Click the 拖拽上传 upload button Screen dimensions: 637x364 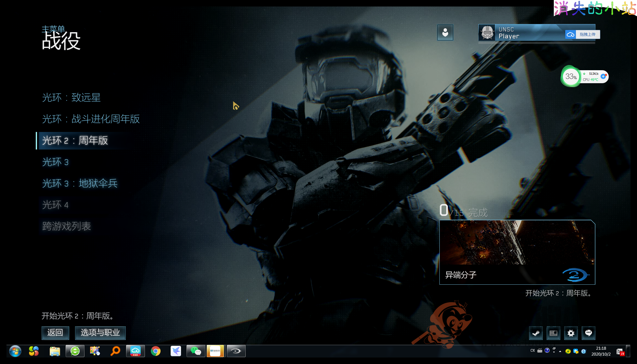(x=588, y=34)
